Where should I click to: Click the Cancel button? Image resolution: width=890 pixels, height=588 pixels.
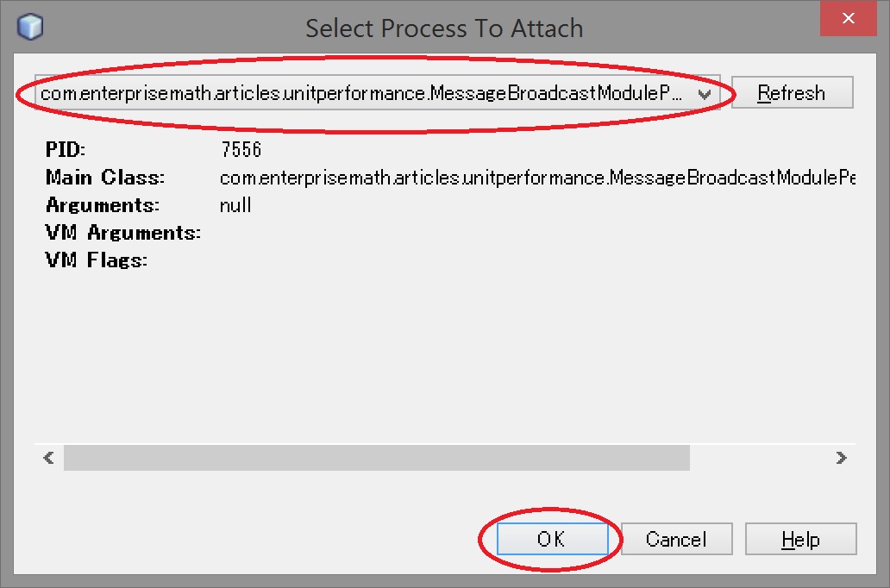[676, 540]
